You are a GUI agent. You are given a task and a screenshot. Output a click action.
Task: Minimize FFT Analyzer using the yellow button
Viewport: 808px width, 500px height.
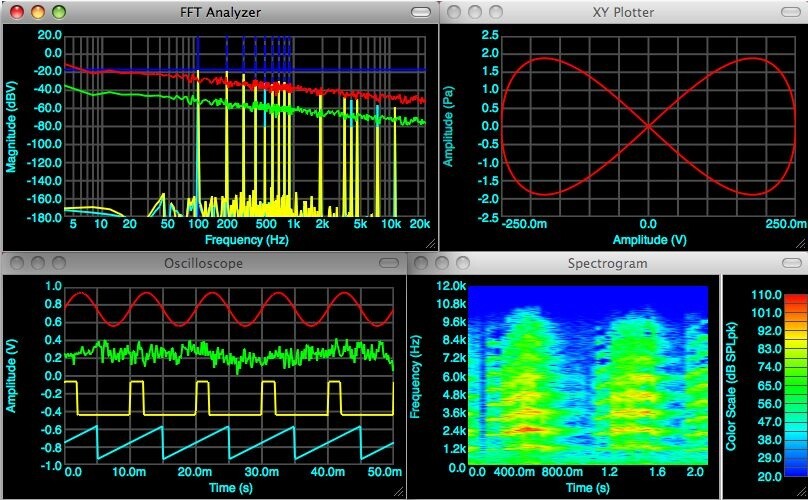coord(38,12)
